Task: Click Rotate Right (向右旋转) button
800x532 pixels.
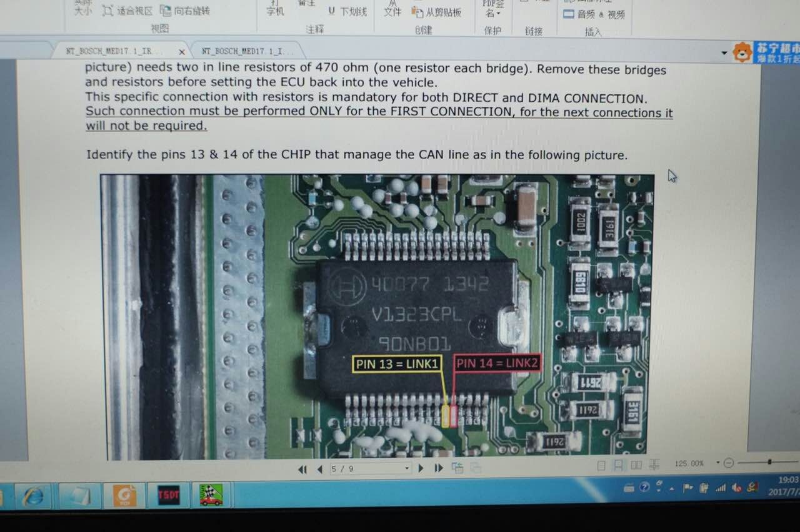Action: pos(185,11)
